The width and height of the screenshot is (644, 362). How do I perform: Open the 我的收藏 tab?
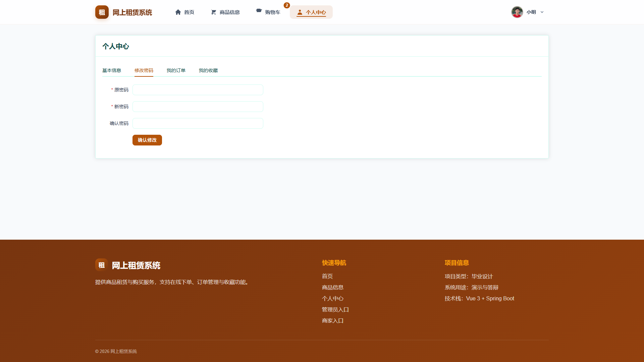point(208,70)
